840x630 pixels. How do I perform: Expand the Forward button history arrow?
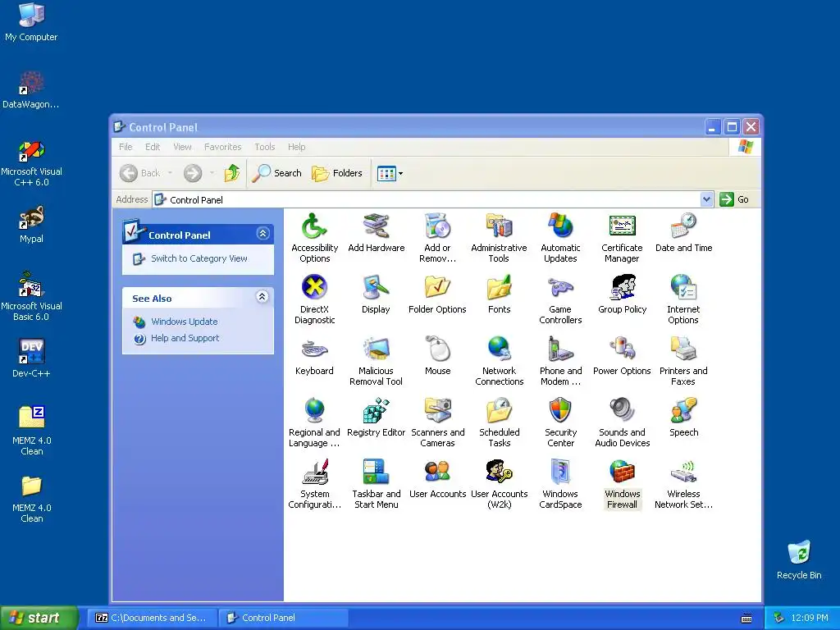pos(212,173)
